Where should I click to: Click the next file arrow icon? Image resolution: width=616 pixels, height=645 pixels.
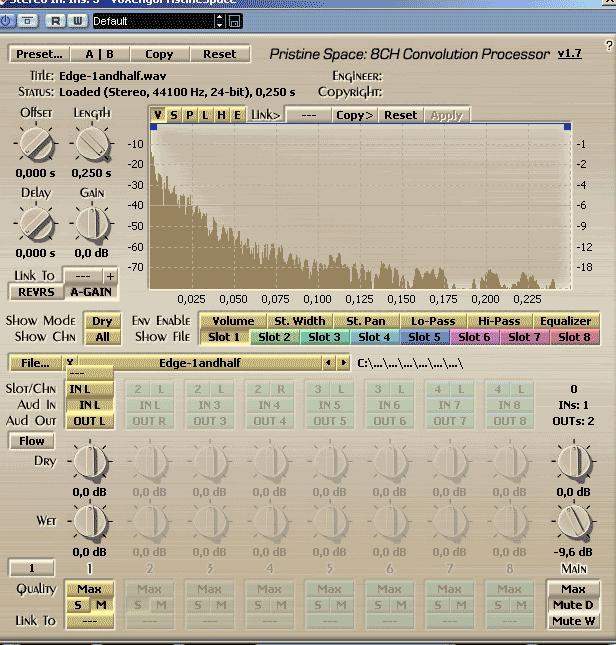[x=343, y=363]
